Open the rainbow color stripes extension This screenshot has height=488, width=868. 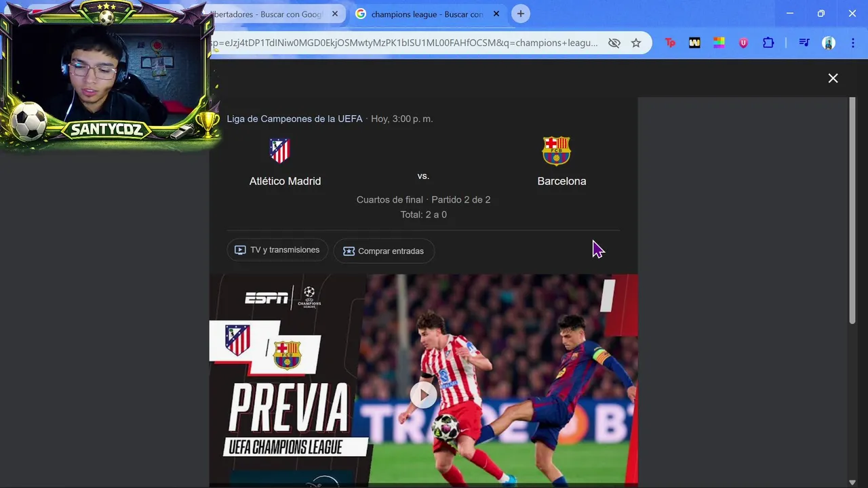719,43
